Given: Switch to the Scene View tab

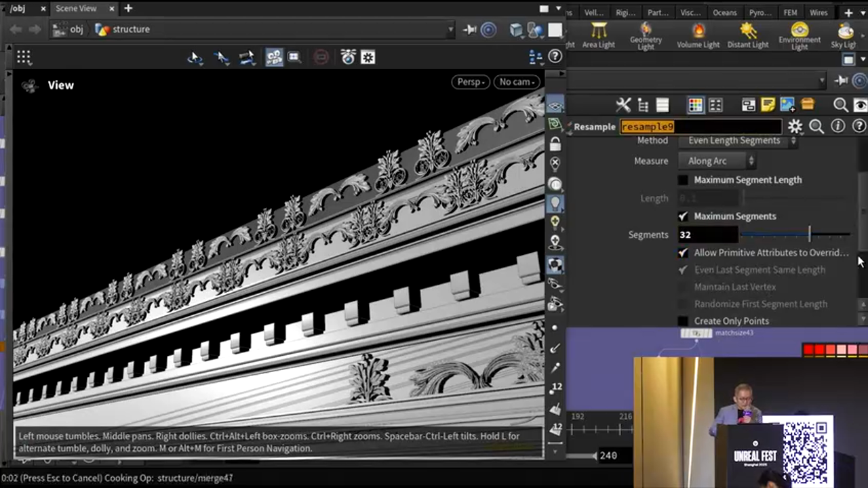Looking at the screenshot, I should (x=76, y=8).
